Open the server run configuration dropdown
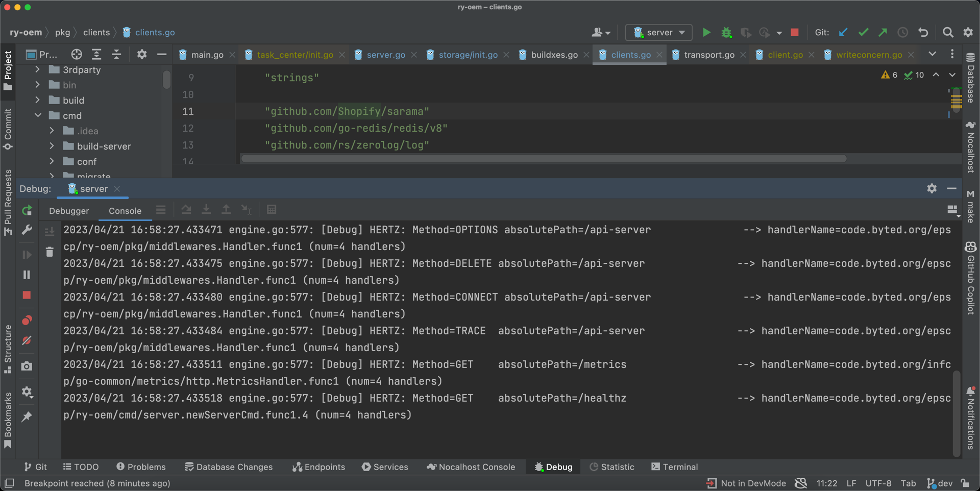The width and height of the screenshot is (980, 491). pyautogui.click(x=659, y=33)
